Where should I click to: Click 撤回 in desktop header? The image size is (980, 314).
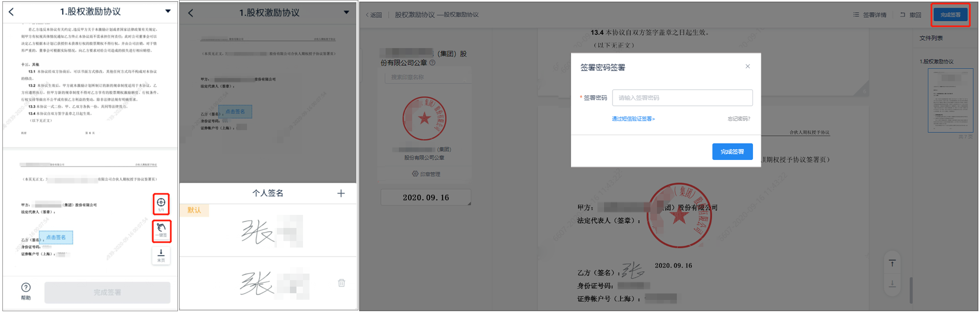[911, 15]
